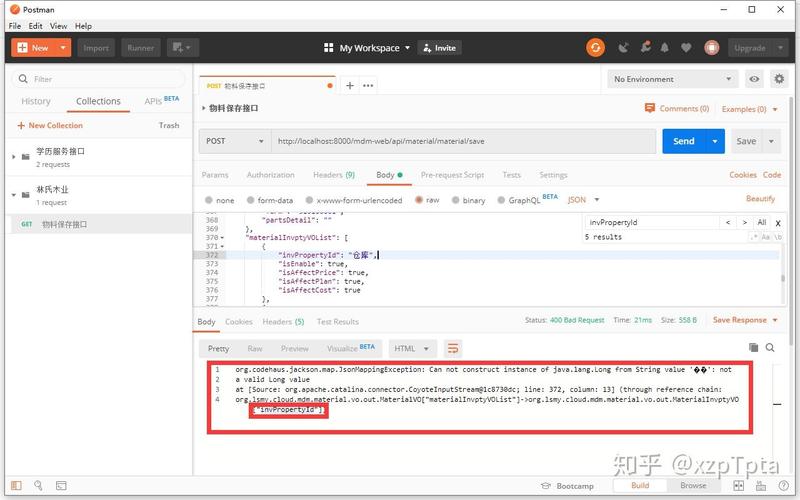Open the New button dropdown arrow
Image resolution: width=800 pixels, height=500 pixels.
coord(63,48)
